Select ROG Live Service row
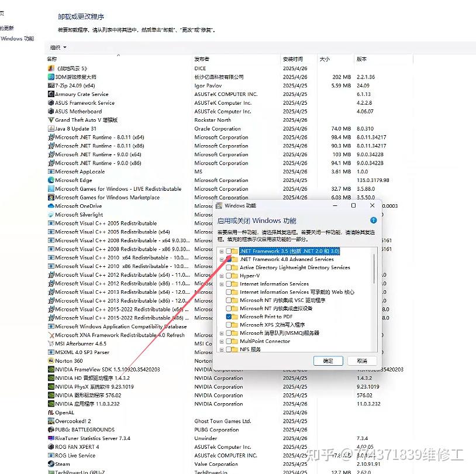Image resolution: width=476 pixels, height=474 pixels. point(230,455)
